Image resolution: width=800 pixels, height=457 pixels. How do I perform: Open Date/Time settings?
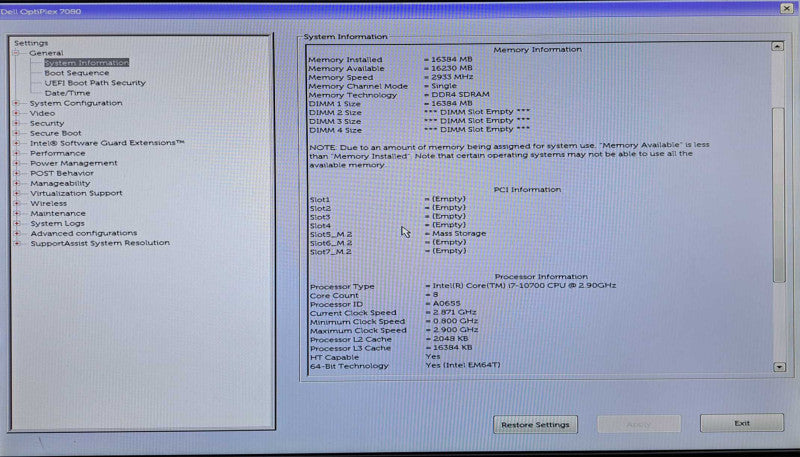tap(67, 93)
